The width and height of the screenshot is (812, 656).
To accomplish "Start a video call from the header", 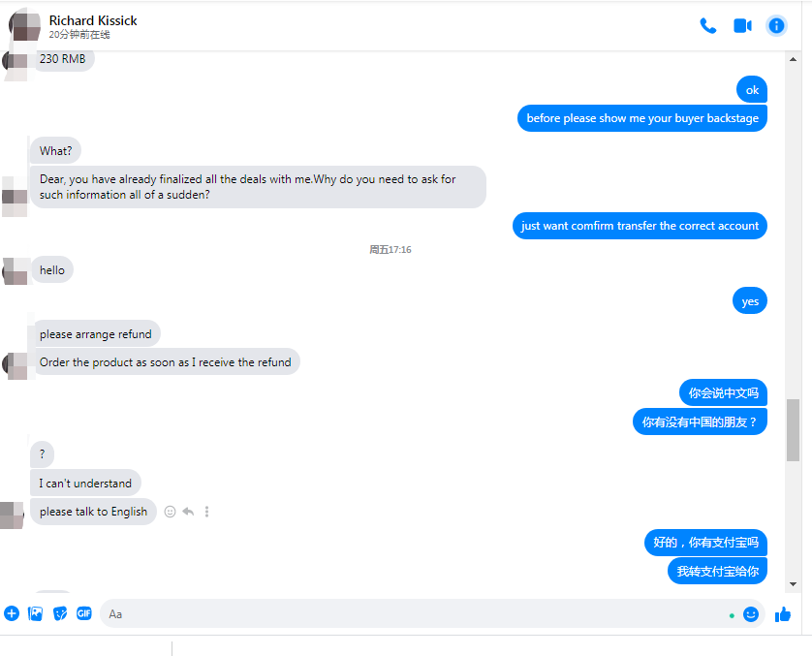I will click(x=742, y=26).
